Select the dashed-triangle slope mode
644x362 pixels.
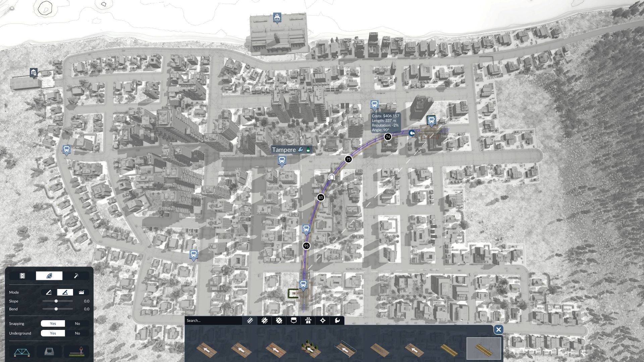(x=49, y=292)
